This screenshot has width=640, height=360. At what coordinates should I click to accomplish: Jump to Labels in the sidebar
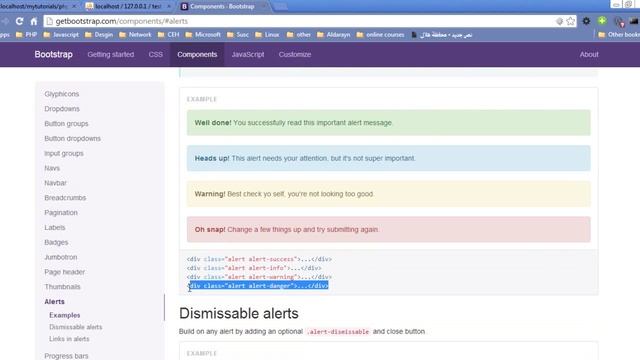pyautogui.click(x=55, y=227)
